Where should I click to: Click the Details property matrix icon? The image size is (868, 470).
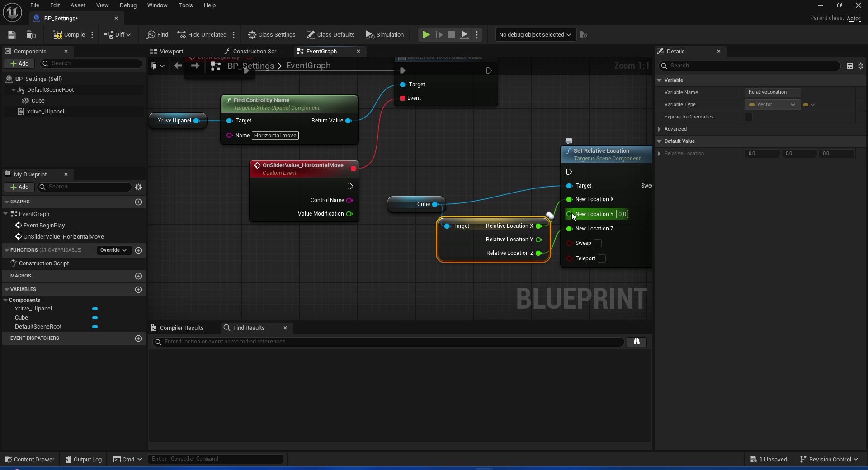tap(850, 66)
